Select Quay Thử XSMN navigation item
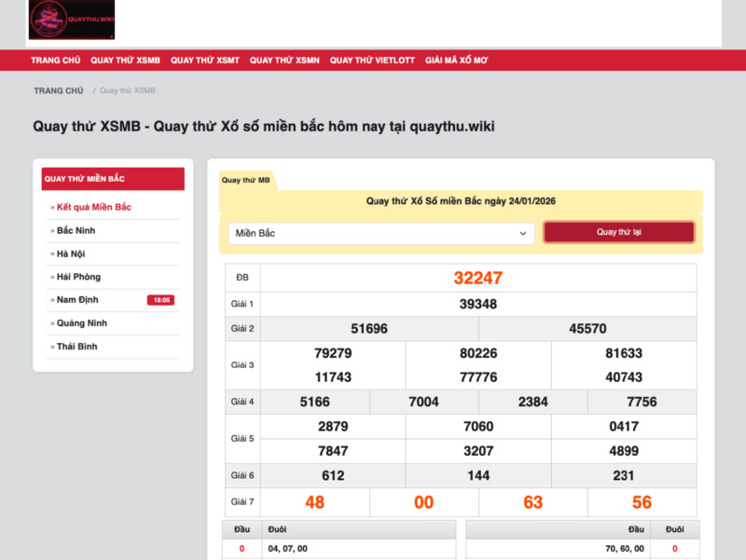Image resolution: width=746 pixels, height=560 pixels. 284,61
